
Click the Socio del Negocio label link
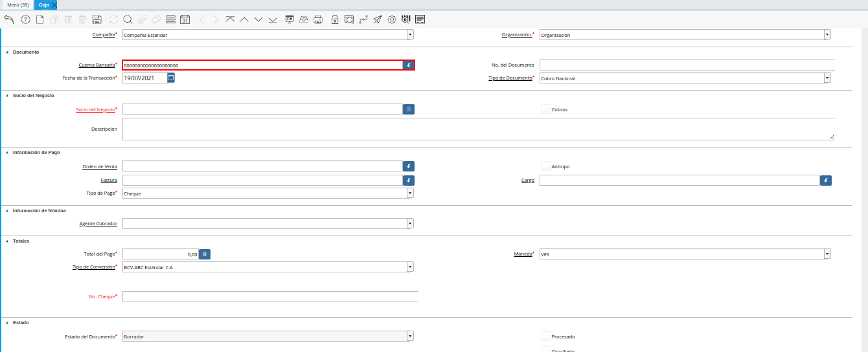point(95,109)
